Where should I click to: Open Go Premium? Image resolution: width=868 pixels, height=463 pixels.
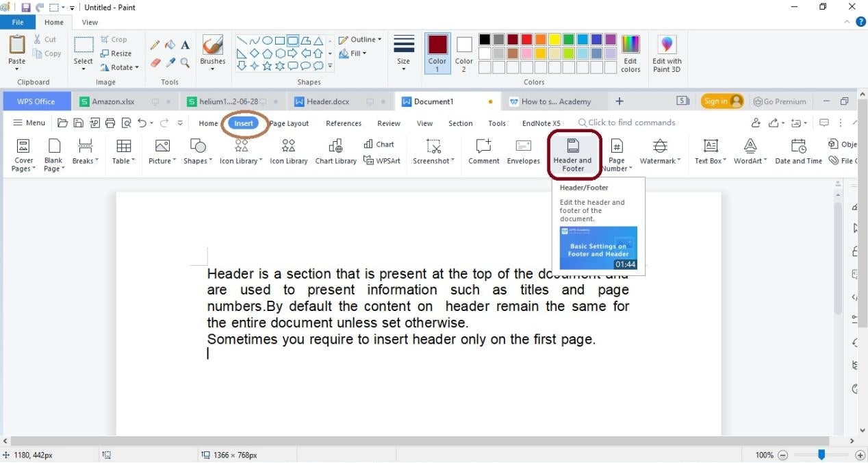(780, 101)
